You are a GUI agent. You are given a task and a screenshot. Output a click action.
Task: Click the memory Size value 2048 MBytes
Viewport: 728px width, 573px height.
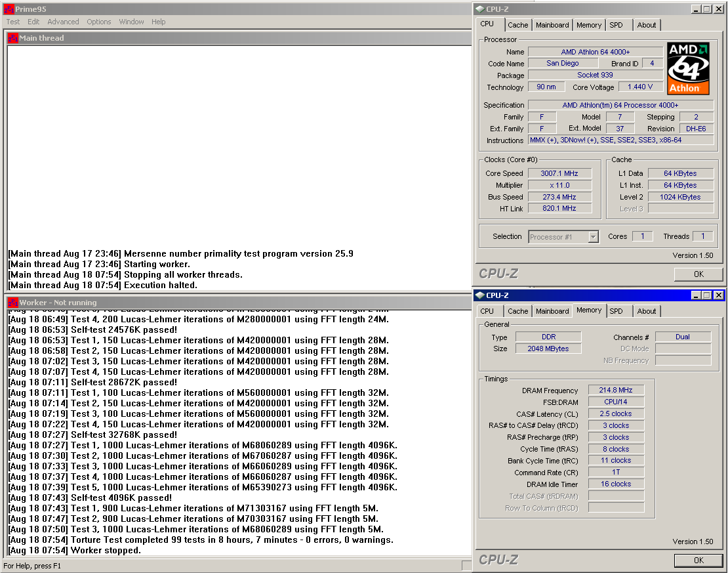coord(548,349)
